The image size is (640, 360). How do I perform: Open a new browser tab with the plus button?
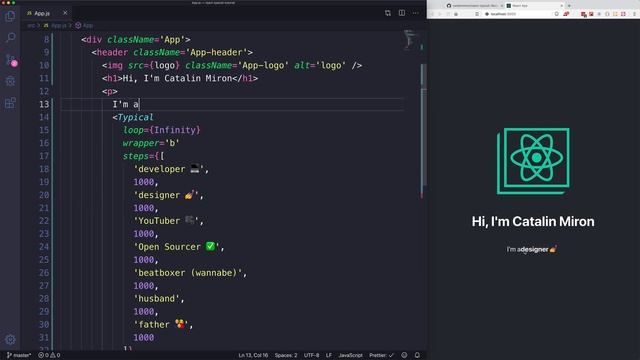[x=569, y=6]
